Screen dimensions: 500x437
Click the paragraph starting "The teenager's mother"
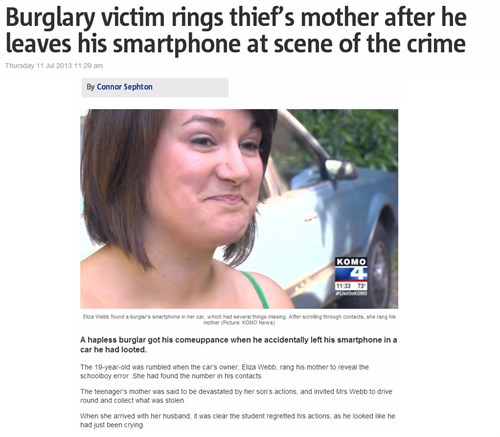tap(236, 396)
